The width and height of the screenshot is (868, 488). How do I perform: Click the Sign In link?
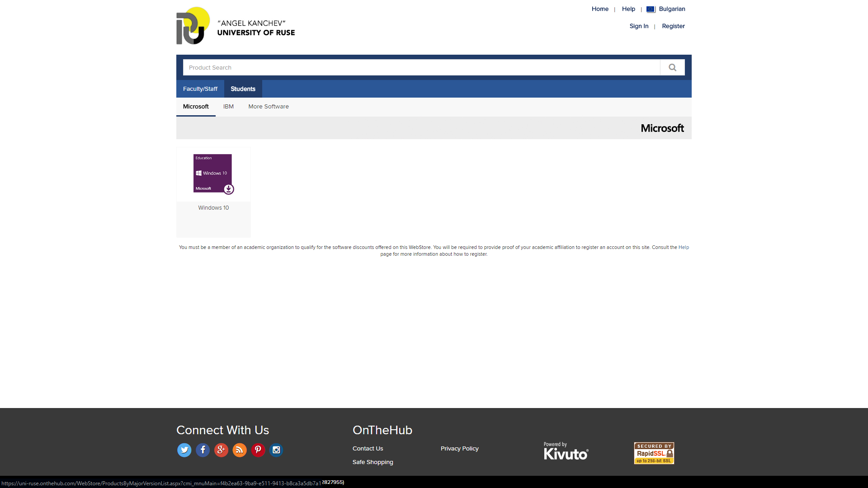click(639, 26)
